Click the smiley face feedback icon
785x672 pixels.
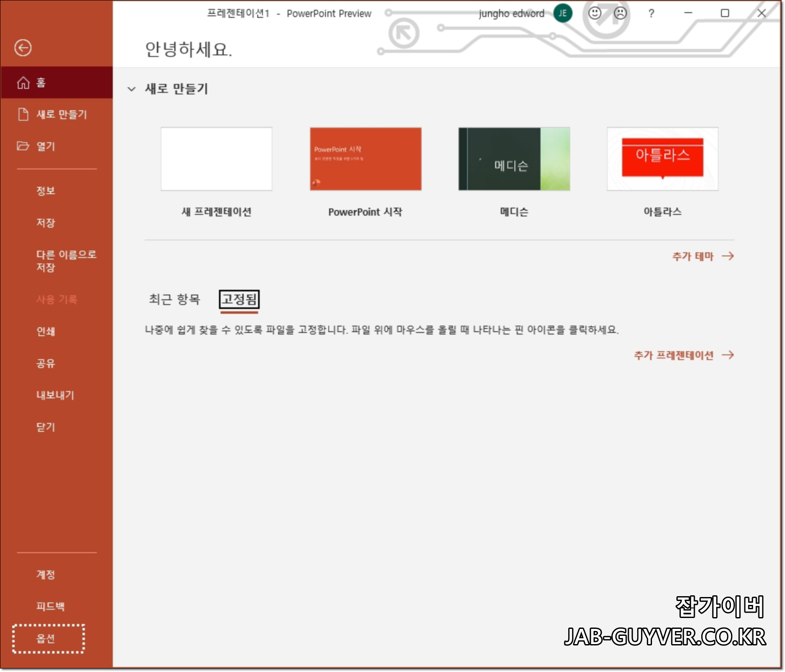[x=595, y=13]
